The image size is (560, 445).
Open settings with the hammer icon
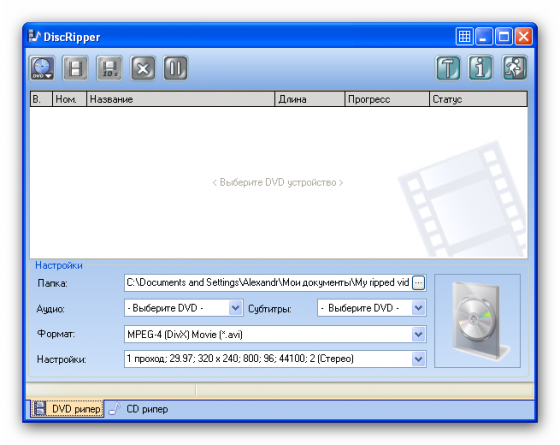448,68
